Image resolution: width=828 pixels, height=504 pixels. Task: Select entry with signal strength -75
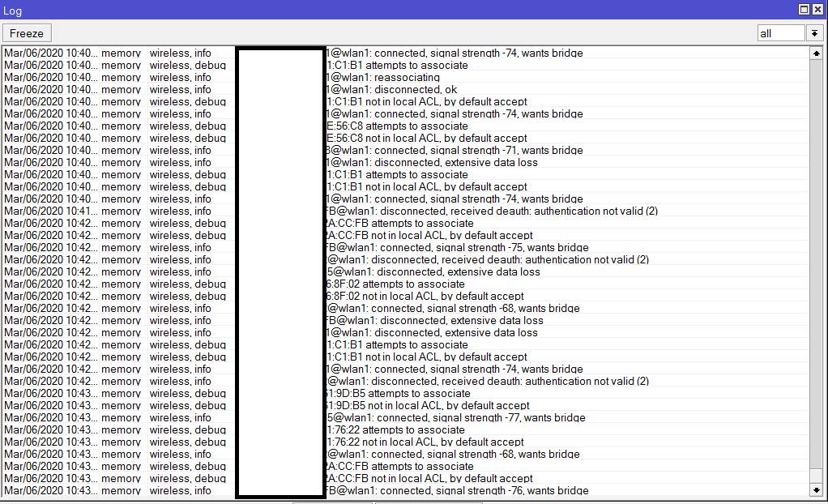point(406,248)
